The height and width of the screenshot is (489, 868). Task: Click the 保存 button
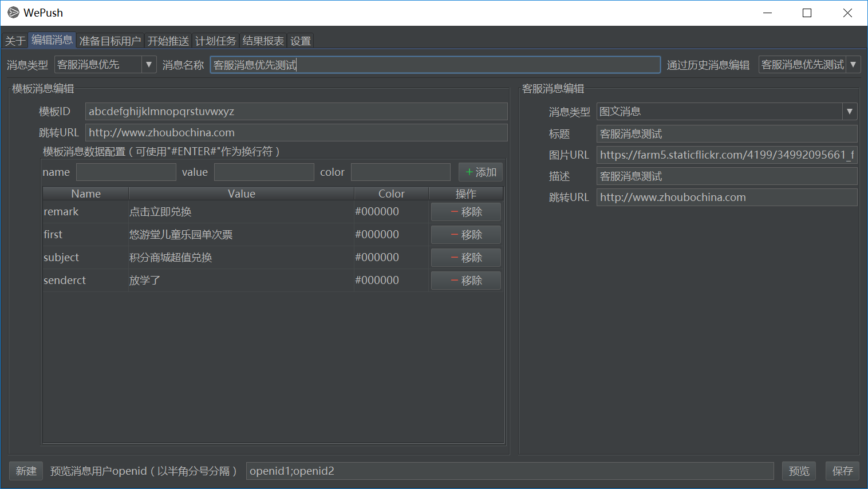[842, 471]
